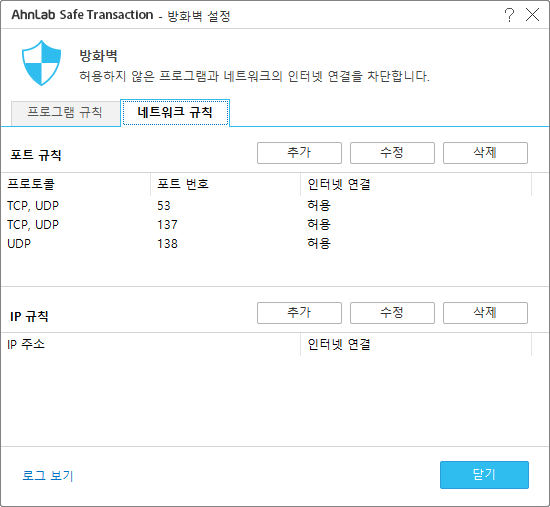Click 수정 button for IP rules
Screen dimensions: 550x507
tap(392, 313)
